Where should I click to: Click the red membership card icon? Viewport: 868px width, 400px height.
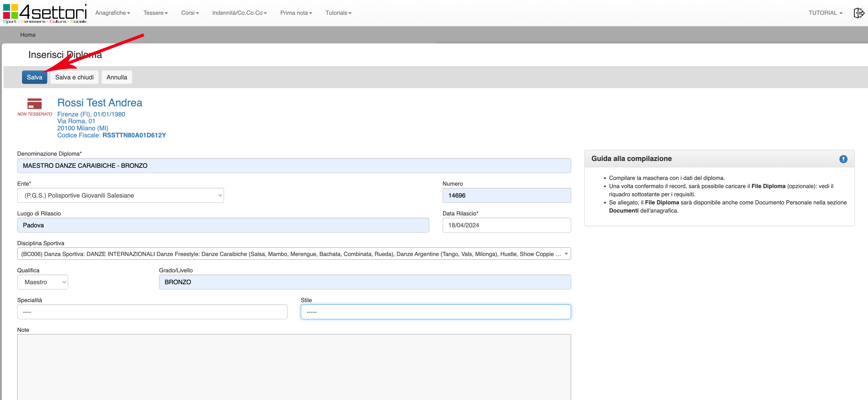point(34,103)
